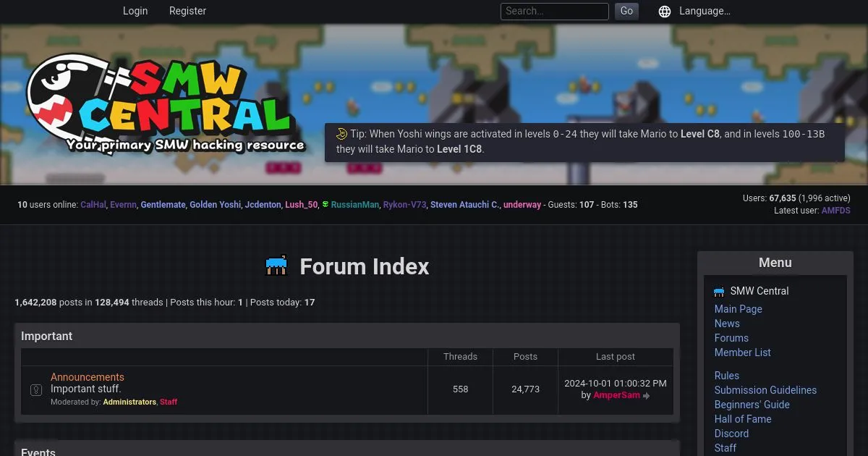The image size is (868, 456).
Task: Focus the Search input field
Action: pos(555,12)
